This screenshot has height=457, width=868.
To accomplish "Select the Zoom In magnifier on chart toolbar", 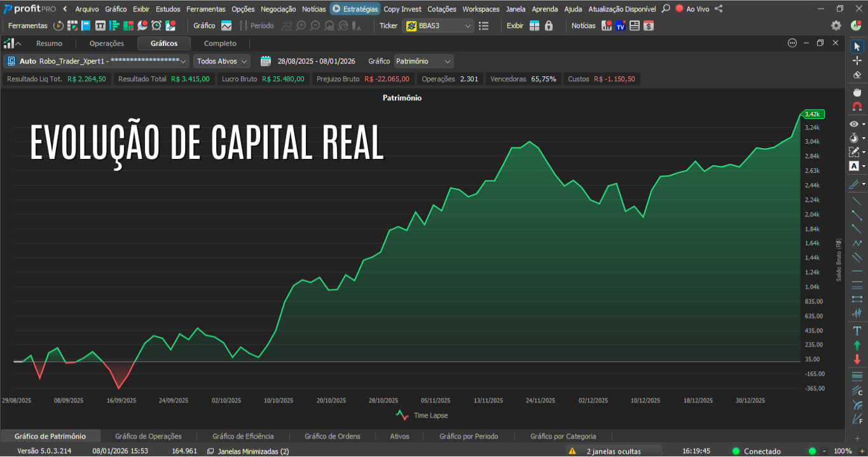I will point(300,25).
